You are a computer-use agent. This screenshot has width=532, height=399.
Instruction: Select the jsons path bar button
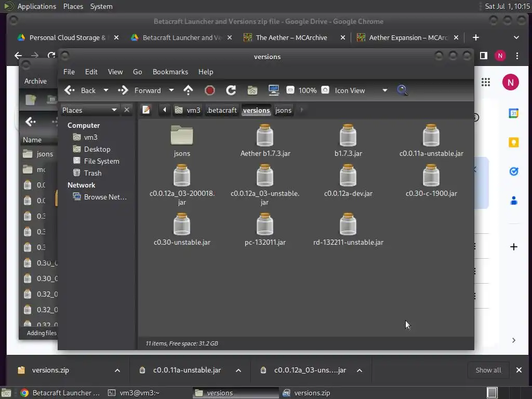point(283,110)
